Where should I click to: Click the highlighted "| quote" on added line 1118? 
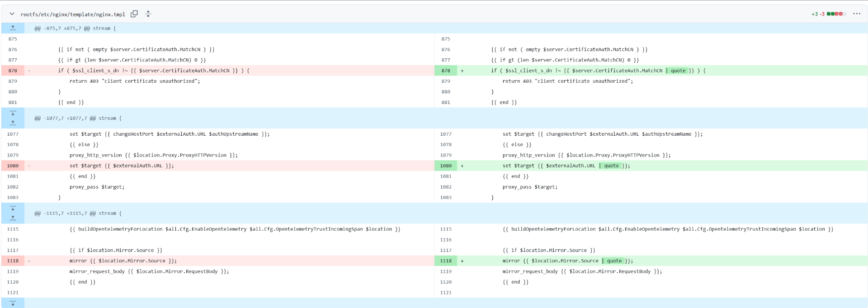(613, 261)
